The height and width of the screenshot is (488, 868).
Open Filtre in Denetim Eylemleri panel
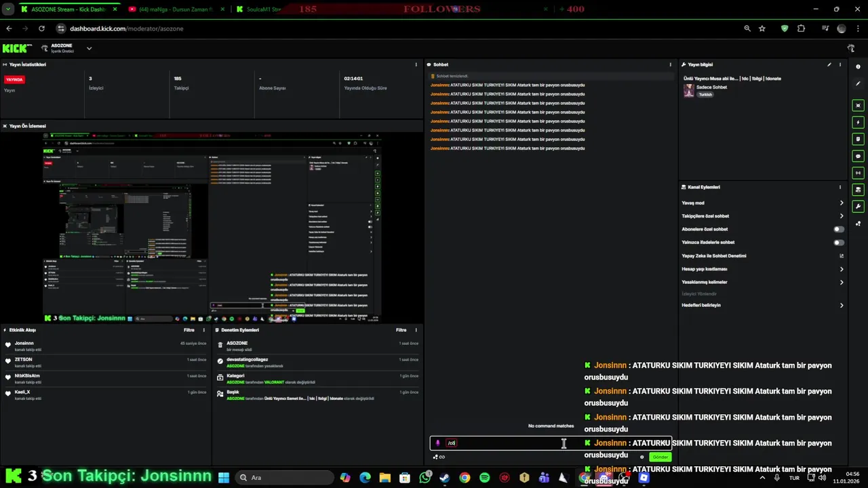point(401,330)
